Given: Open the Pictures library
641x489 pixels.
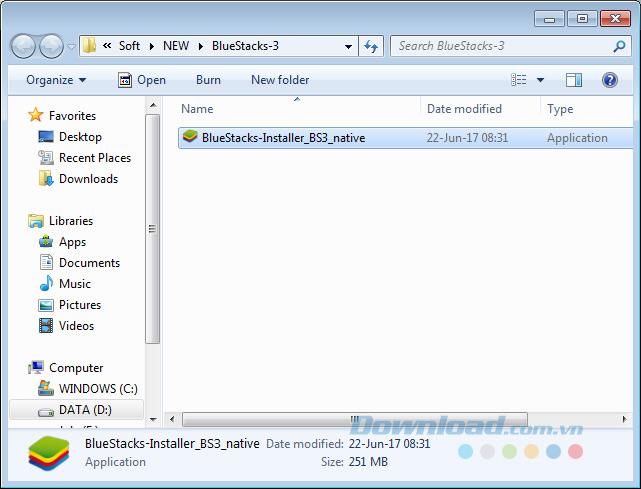Looking at the screenshot, I should point(80,305).
